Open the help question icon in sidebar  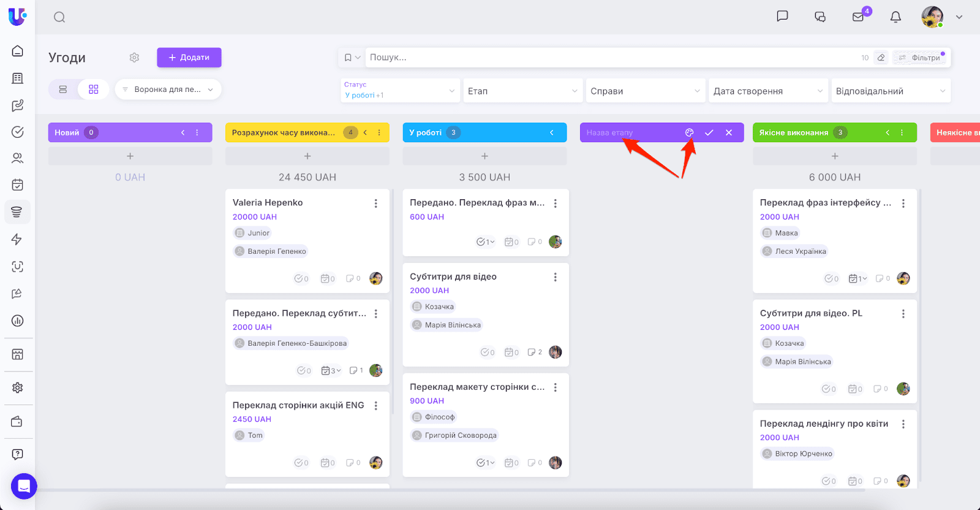click(18, 454)
